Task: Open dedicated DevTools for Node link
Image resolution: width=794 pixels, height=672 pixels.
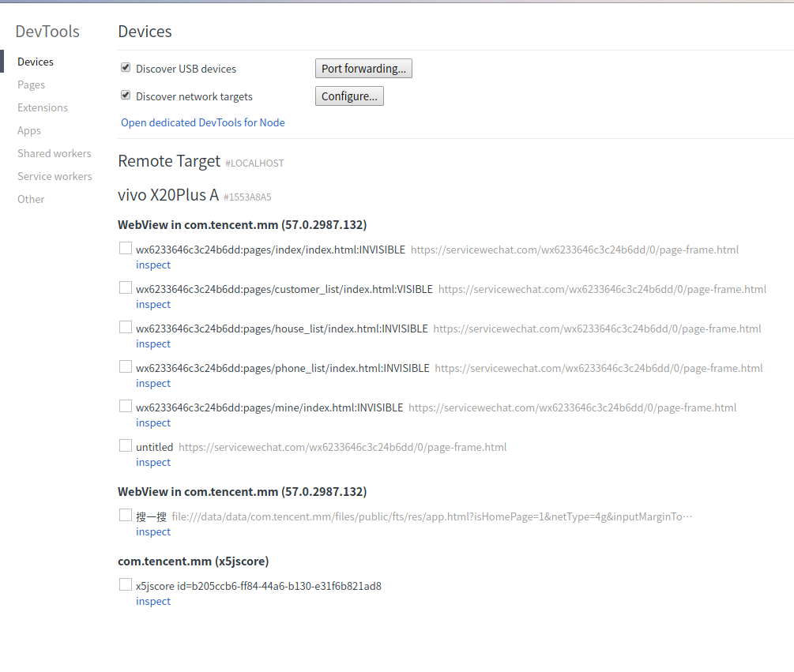Action: (202, 122)
